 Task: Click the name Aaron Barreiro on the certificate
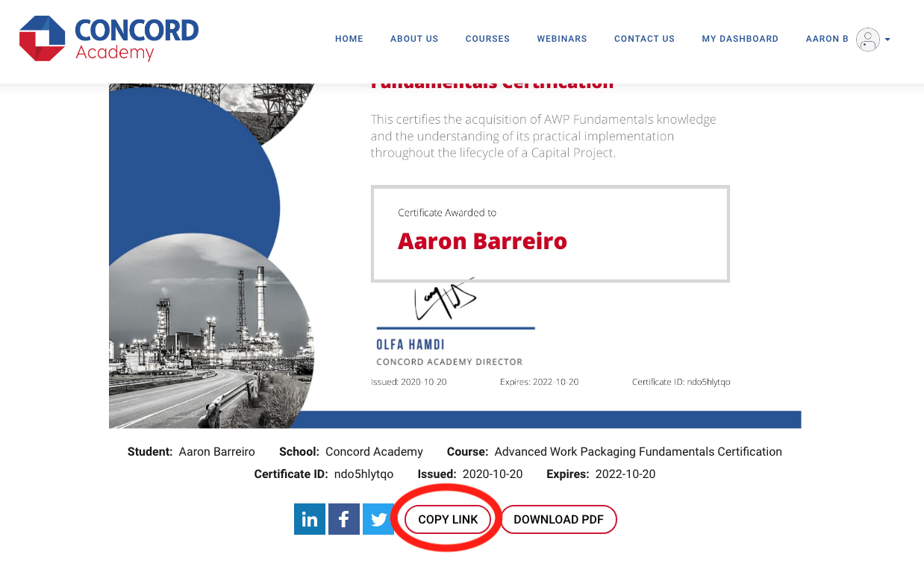tap(482, 241)
